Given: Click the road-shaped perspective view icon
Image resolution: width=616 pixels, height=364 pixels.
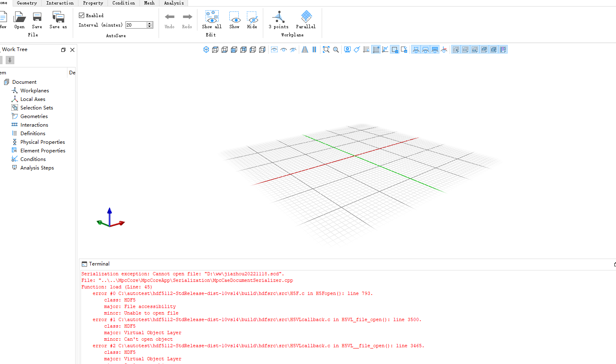Looking at the screenshot, I should point(305,49).
